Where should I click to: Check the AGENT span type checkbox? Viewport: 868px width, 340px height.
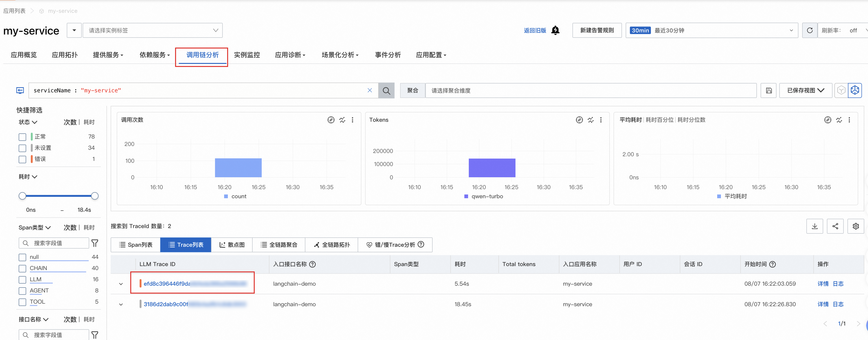[22, 291]
